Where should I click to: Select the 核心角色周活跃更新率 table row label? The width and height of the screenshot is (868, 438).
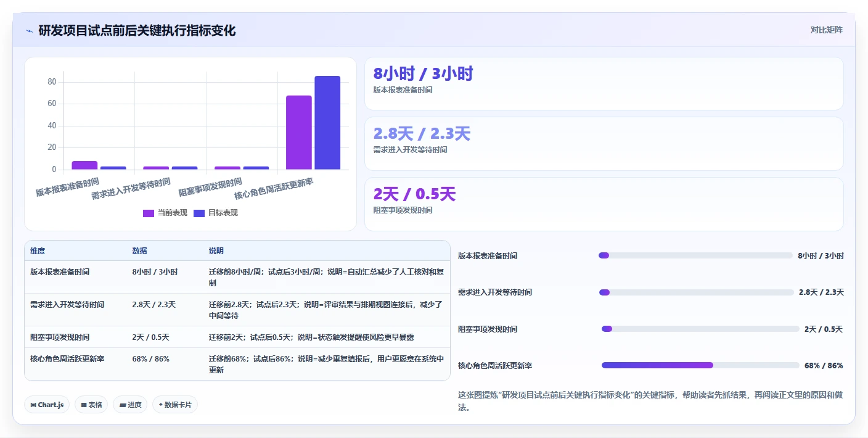click(67, 359)
